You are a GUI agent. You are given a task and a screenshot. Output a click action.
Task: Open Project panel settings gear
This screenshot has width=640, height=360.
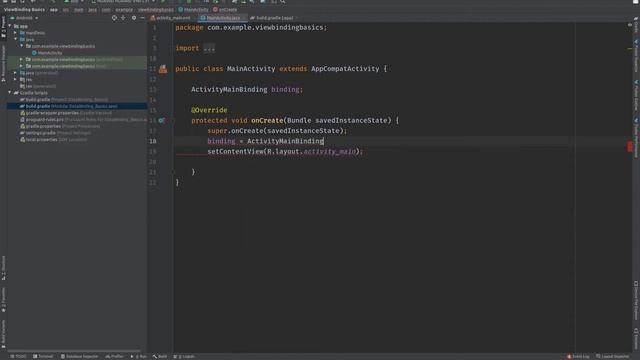pos(134,18)
